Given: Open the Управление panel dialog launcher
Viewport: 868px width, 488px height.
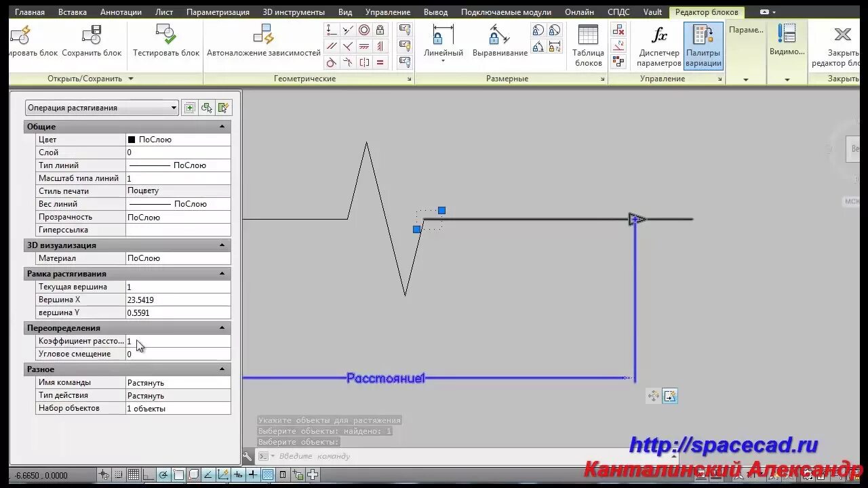Looking at the screenshot, I should tap(720, 79).
